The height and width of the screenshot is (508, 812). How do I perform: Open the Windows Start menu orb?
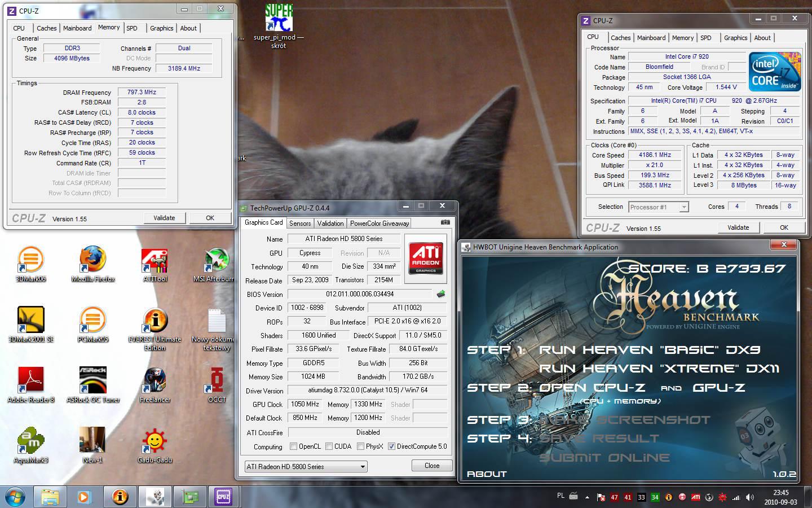tap(15, 497)
